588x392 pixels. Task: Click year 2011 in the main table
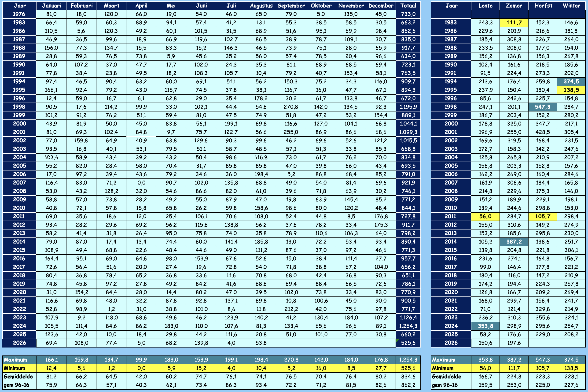(x=19, y=216)
